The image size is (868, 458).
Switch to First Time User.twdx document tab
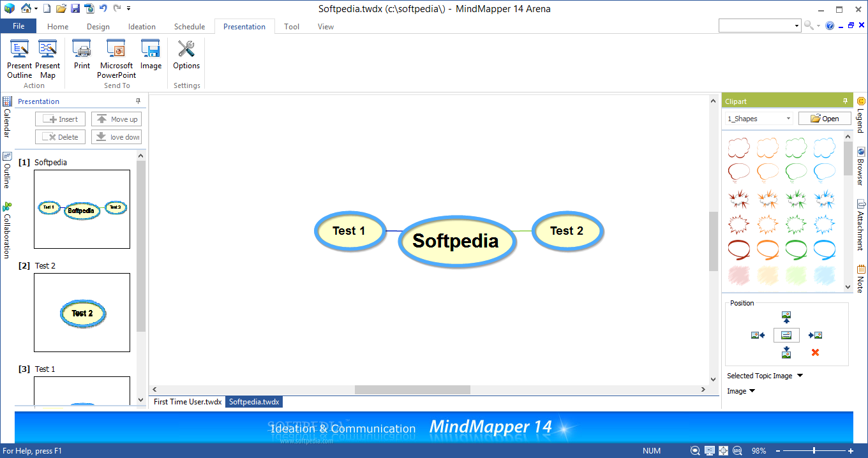188,402
